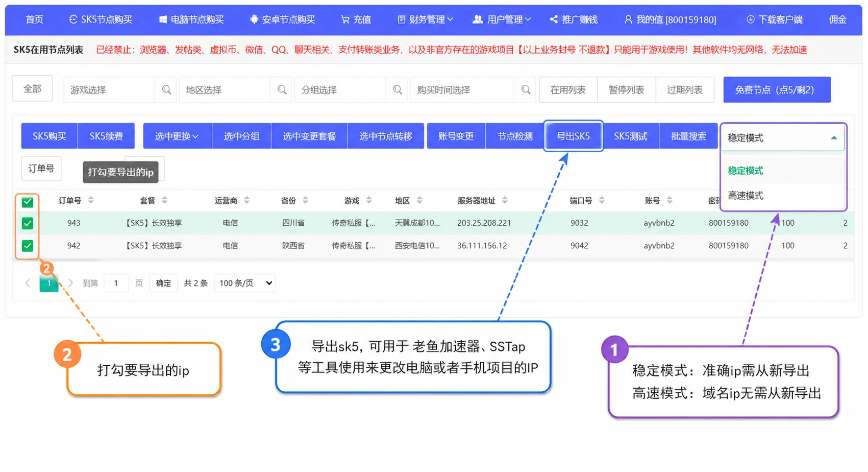This screenshot has width=868, height=472.
Task: Uncheck the row for order 942
Action: coord(28,246)
